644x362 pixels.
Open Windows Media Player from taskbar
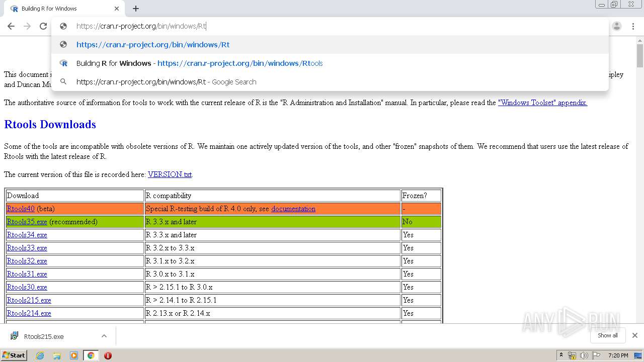(x=74, y=355)
